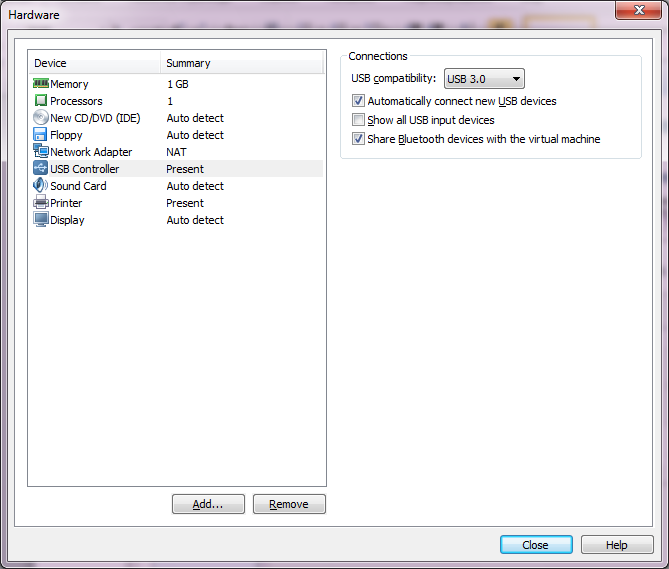Uncheck Share Bluetooth devices with virtual machine
Image resolution: width=669 pixels, height=569 pixels.
pos(358,139)
